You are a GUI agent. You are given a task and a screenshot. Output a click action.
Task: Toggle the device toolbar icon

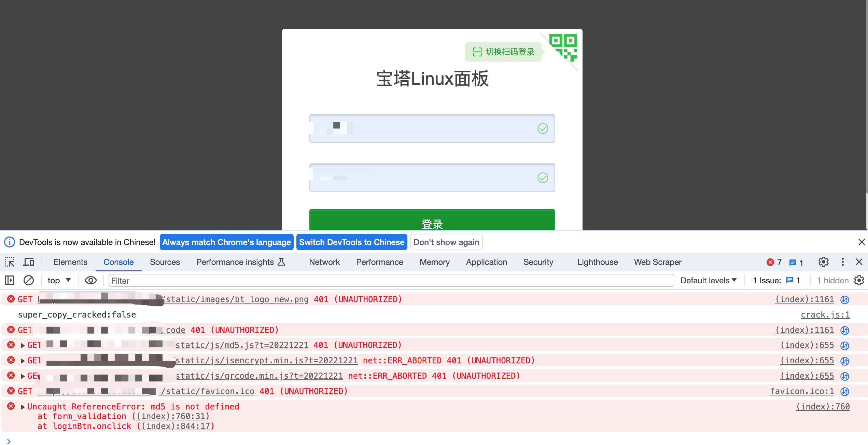(x=29, y=262)
